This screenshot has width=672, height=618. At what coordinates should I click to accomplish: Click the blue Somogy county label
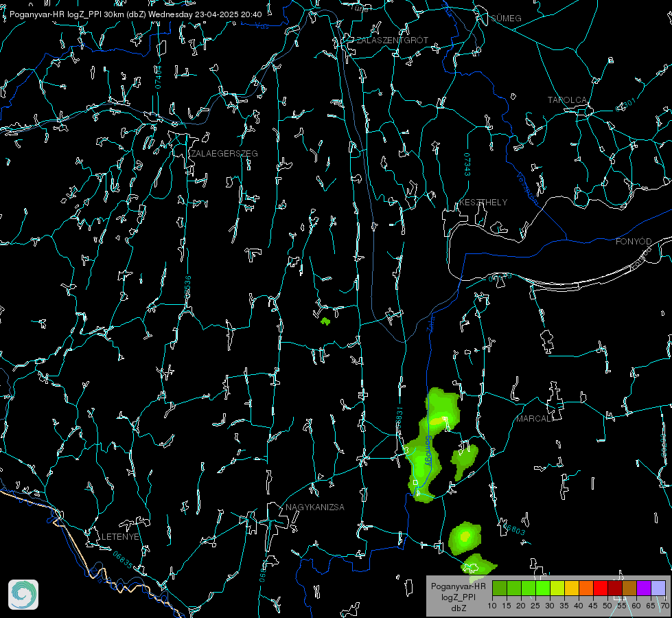pyautogui.click(x=428, y=451)
